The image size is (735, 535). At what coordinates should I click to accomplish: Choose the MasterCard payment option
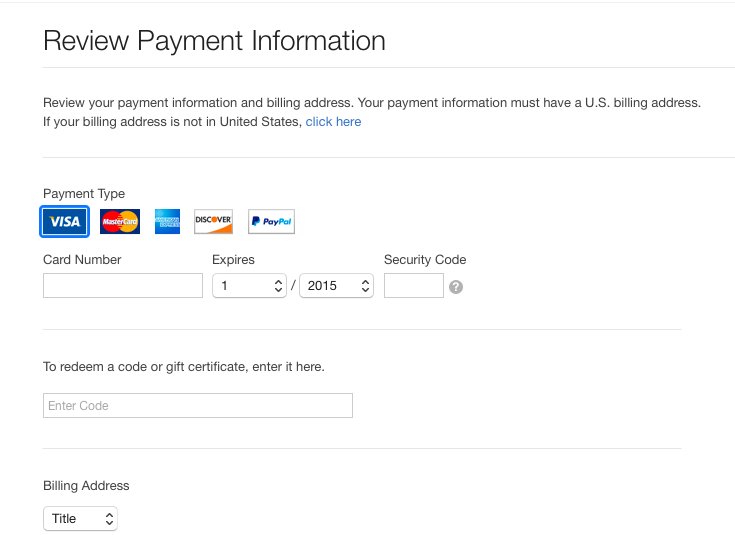[x=120, y=221]
